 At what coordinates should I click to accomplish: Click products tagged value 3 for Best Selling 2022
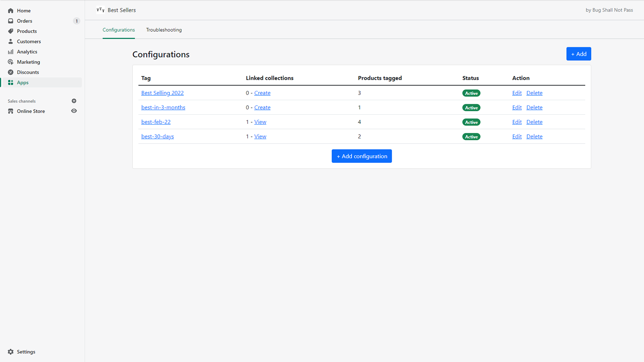(359, 93)
